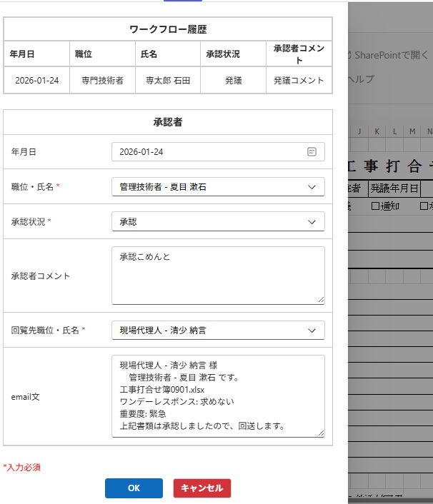Click into the 承認者コメント text area
This screenshot has width=433, height=504.
[x=218, y=275]
